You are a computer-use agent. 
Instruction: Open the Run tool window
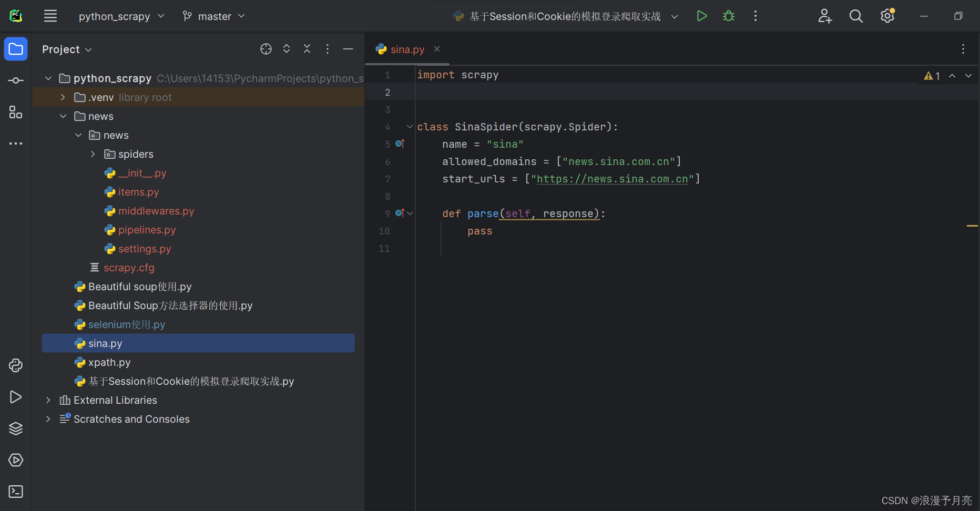(x=16, y=397)
